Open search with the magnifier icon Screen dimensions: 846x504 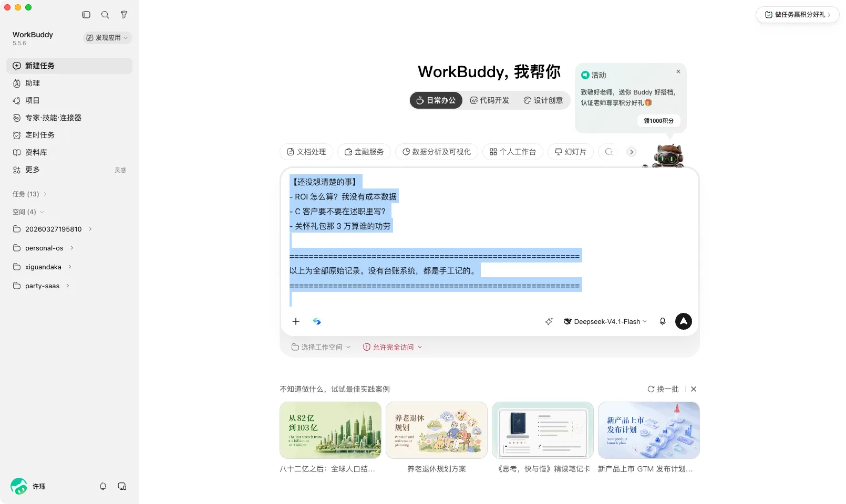pyautogui.click(x=105, y=15)
